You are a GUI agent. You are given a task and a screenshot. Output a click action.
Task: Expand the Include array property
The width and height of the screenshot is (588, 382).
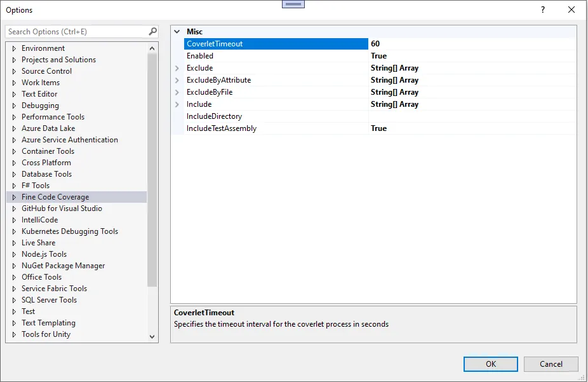[177, 104]
